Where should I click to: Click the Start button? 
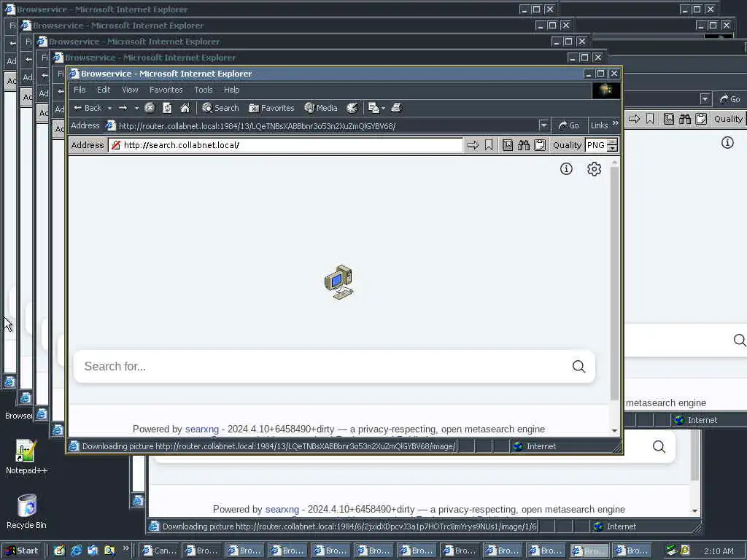coord(23,551)
